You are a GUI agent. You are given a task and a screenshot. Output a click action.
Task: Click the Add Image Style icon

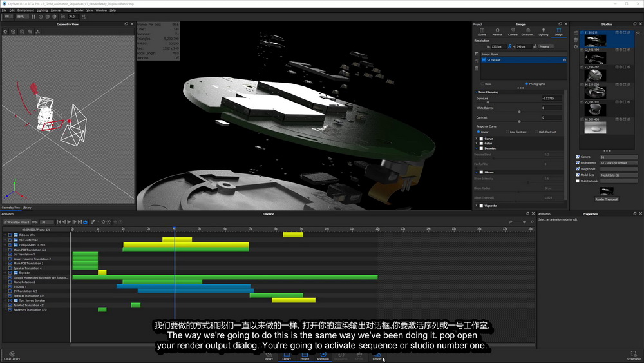point(477,54)
